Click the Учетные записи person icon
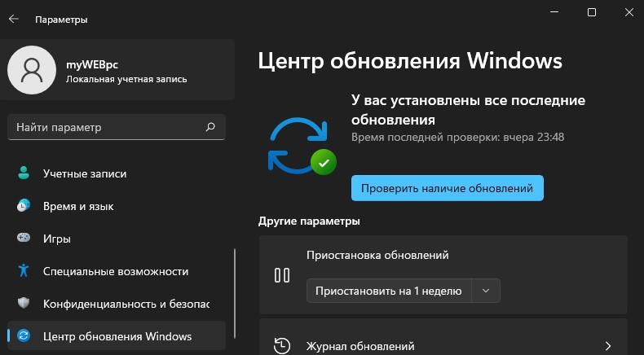 pyautogui.click(x=24, y=173)
